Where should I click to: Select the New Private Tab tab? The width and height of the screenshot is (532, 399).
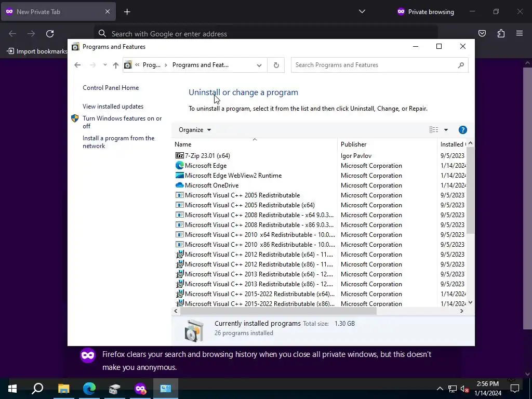58,11
